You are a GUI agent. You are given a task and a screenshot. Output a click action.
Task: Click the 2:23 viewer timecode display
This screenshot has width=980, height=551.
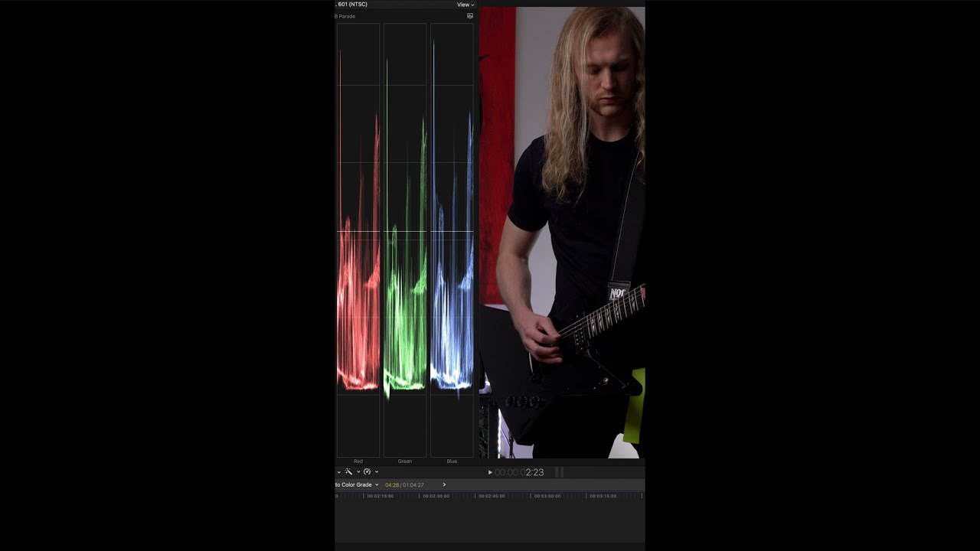click(x=519, y=472)
